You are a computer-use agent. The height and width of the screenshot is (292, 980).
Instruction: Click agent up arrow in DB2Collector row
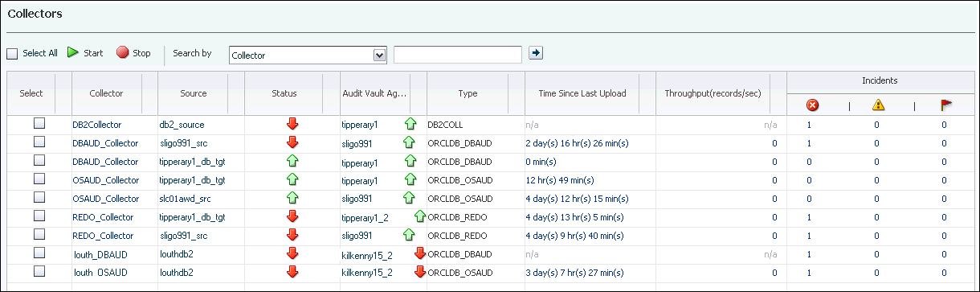pos(410,124)
